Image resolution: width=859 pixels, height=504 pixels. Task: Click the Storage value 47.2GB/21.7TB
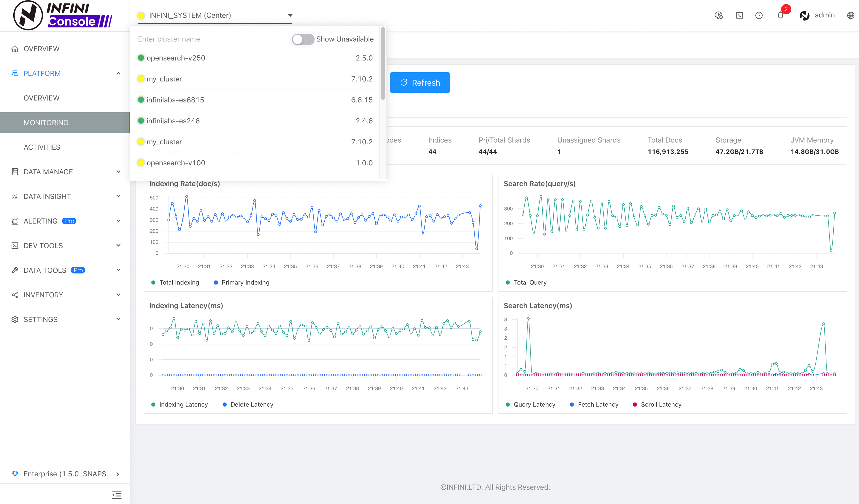point(739,152)
